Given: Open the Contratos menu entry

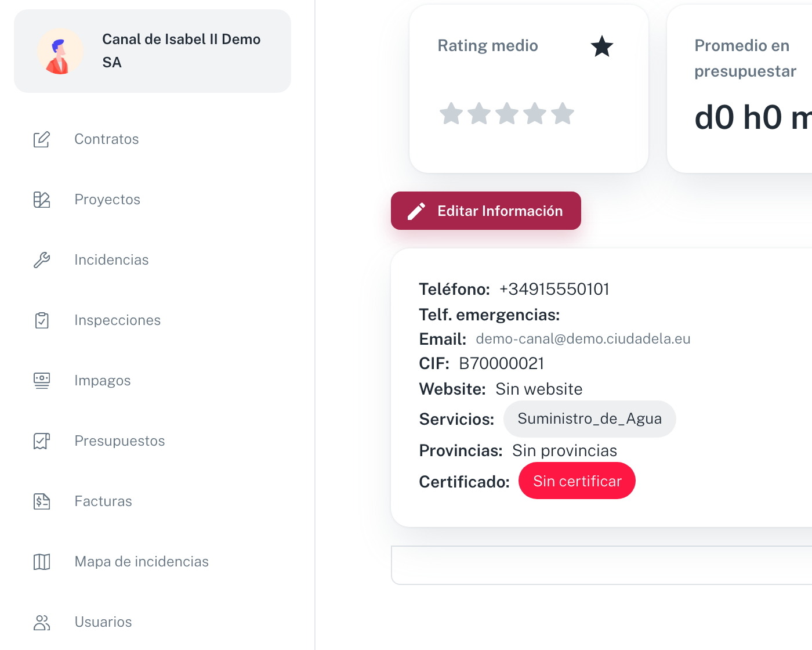Looking at the screenshot, I should point(107,139).
